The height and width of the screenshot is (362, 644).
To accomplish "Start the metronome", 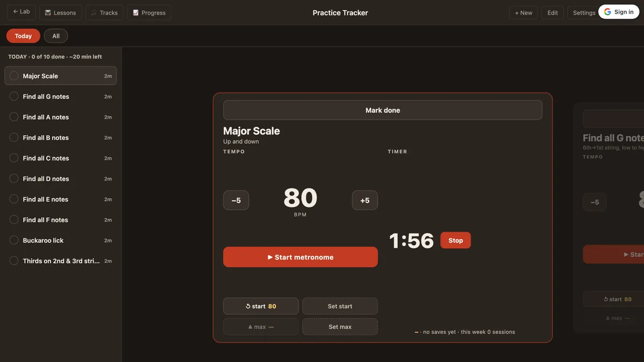I will (x=301, y=257).
